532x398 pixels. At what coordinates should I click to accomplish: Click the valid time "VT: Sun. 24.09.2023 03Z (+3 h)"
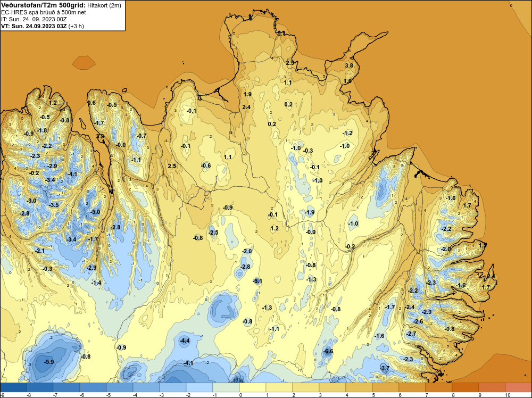coord(43,26)
